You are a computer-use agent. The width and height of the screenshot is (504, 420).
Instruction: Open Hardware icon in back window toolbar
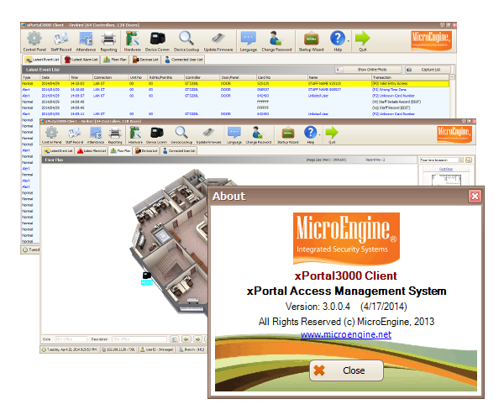coord(132,41)
